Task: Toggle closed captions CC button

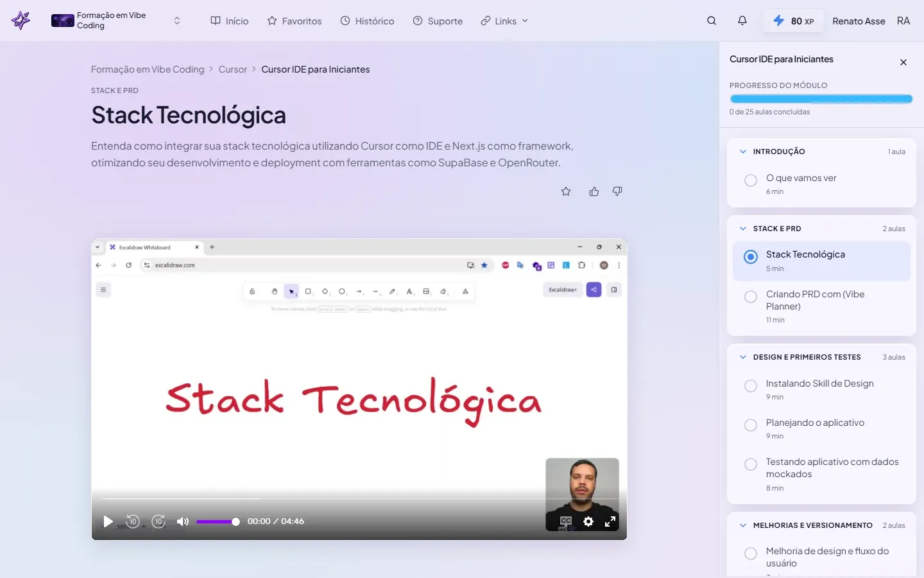Action: [565, 521]
